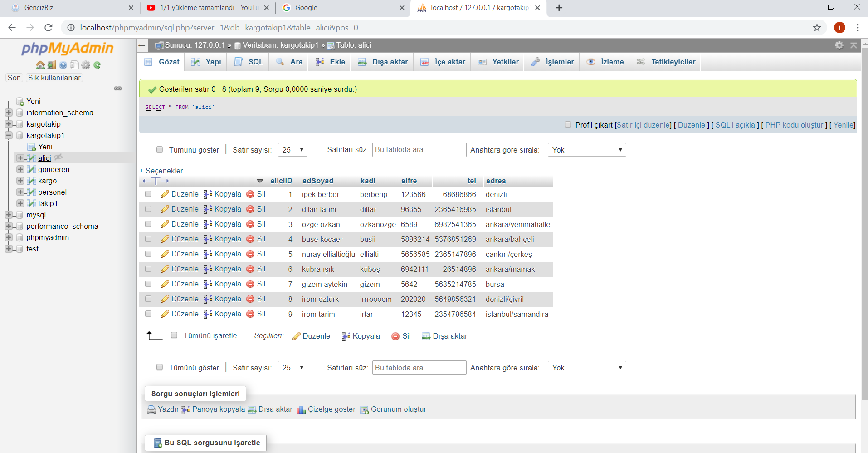The height and width of the screenshot is (453, 868).
Task: Click the pencil edit icon for ipek berber
Action: point(164,194)
